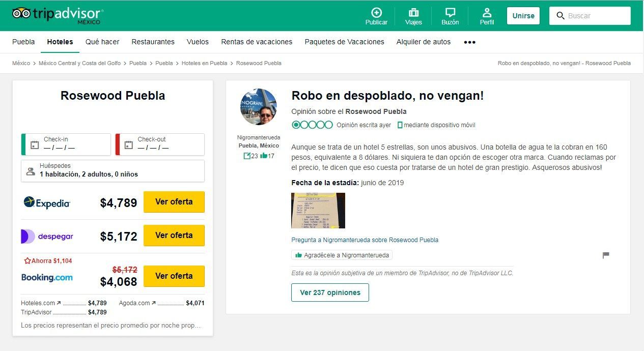Click the mobile device icon beside the review date

click(400, 125)
